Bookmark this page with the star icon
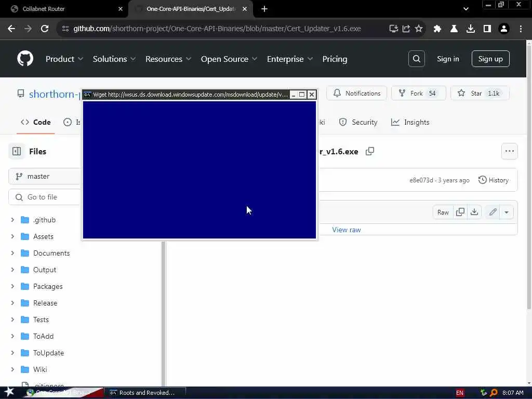Viewport: 532px width, 399px height. [x=419, y=29]
